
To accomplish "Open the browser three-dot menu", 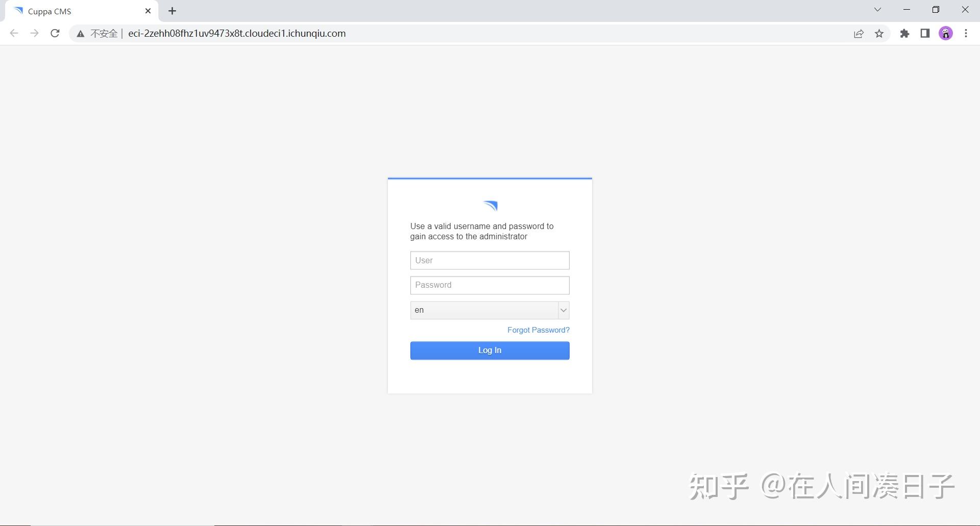I will 966,33.
